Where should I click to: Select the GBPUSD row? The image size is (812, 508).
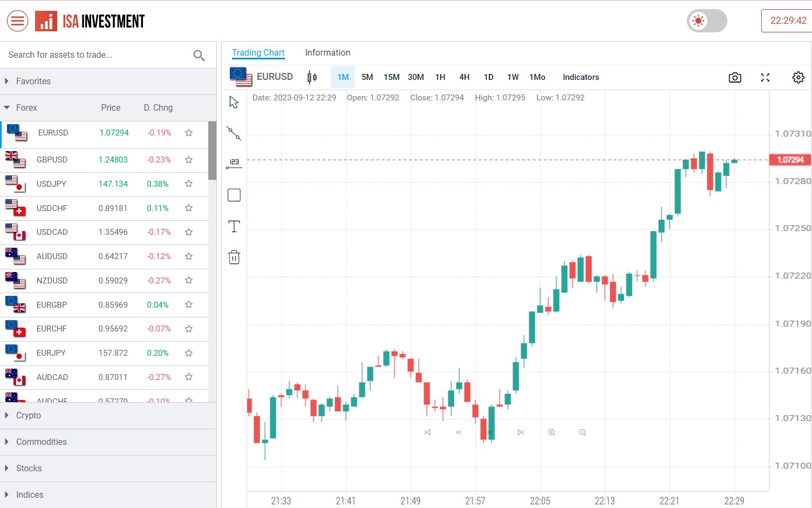point(104,160)
